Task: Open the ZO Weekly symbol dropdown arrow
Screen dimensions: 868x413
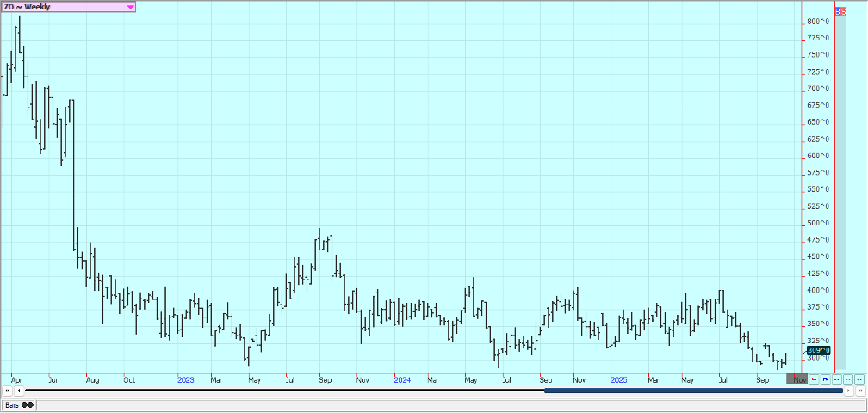Action: 130,7
